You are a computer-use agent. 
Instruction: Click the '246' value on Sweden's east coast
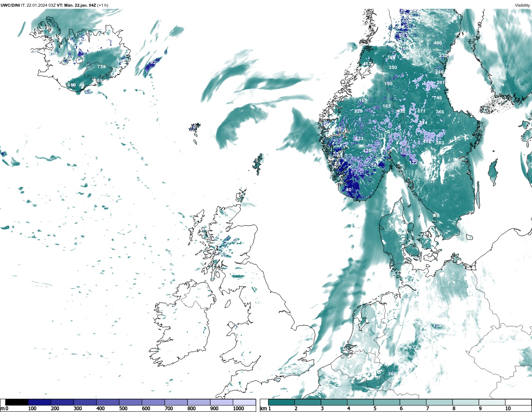click(439, 72)
